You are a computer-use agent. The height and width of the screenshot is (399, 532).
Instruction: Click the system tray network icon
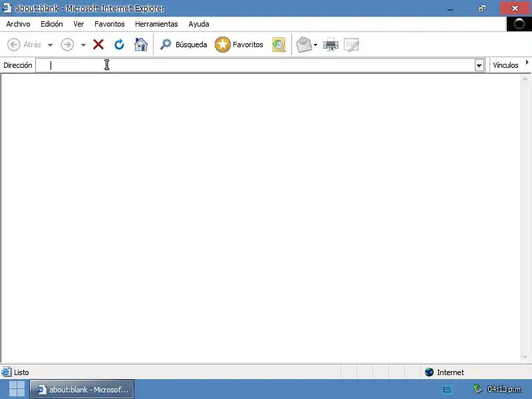(x=477, y=389)
